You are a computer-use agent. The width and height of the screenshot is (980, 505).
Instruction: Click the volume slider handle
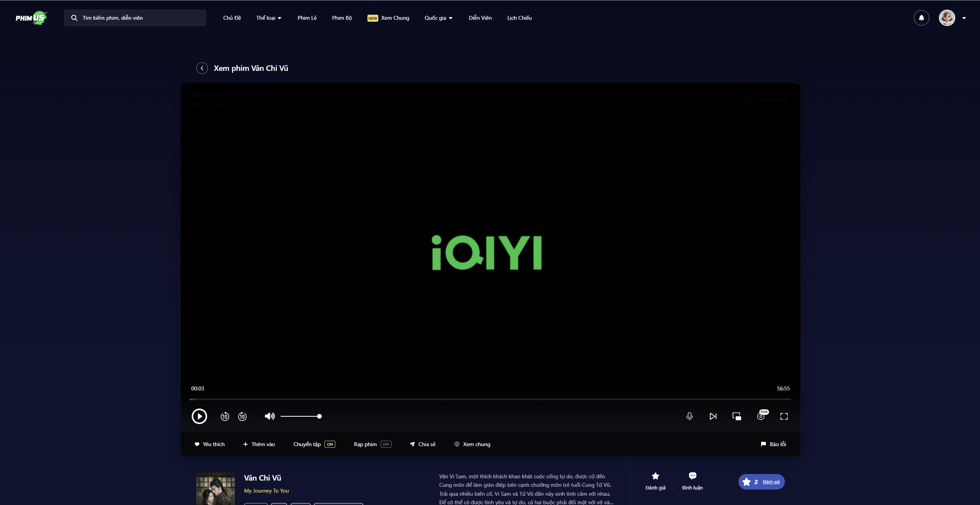point(319,416)
